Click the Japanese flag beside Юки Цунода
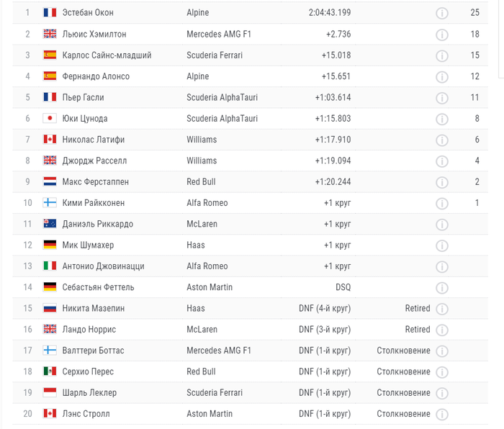Screen dimensions: 504x429 click(50, 119)
